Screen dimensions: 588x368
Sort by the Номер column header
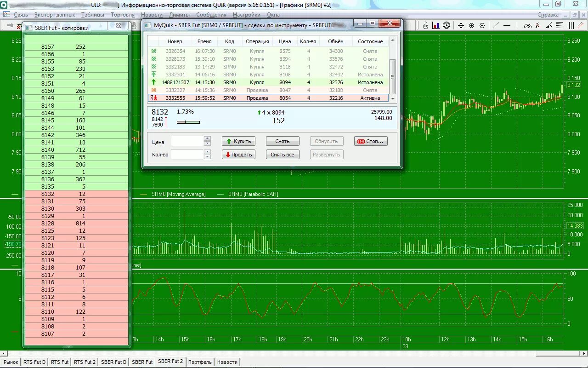[175, 41]
